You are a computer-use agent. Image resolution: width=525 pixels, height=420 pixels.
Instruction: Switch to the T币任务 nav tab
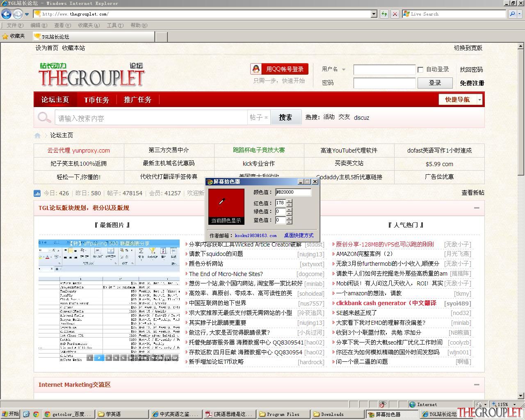pyautogui.click(x=97, y=100)
